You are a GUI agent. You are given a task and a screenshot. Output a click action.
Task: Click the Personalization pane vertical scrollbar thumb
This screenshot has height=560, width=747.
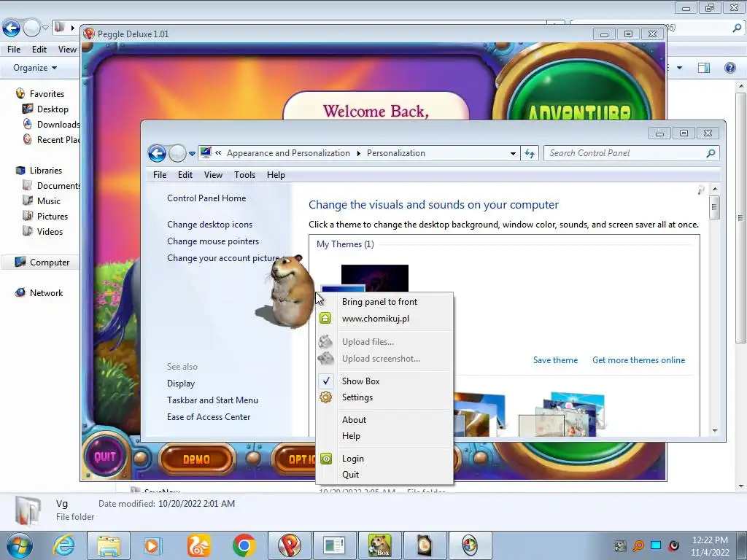pyautogui.click(x=713, y=206)
